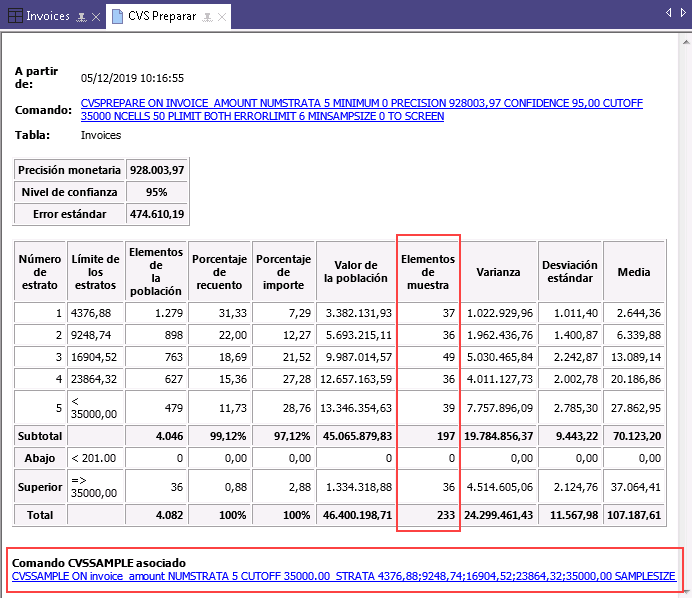
Task: Select the Subtotal row label
Action: 39,436
